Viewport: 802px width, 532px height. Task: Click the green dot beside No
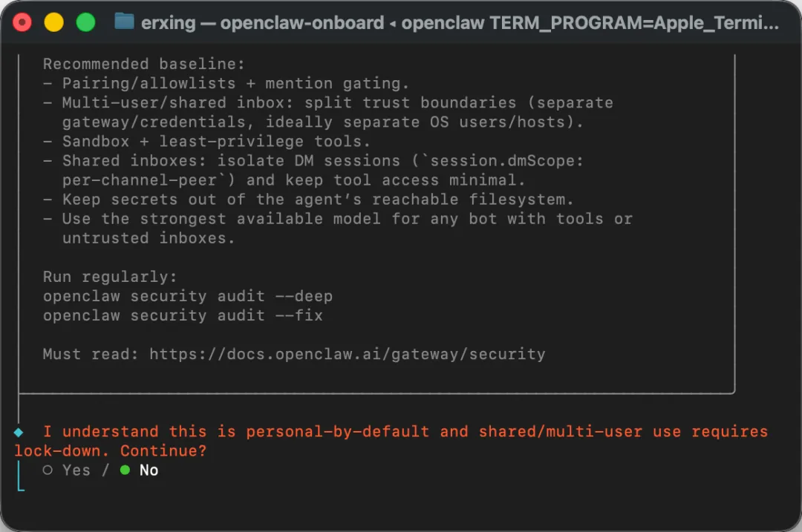pos(125,470)
